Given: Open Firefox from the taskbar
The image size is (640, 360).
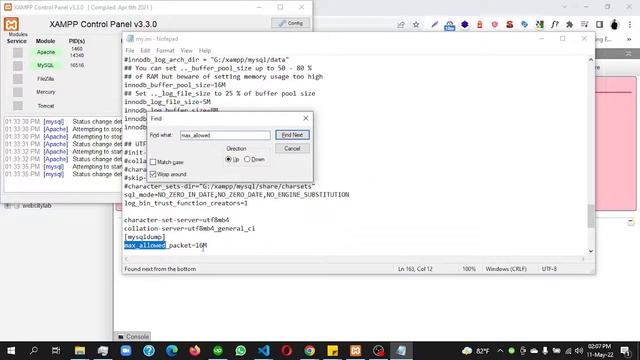Looking at the screenshot, I should [x=195, y=351].
